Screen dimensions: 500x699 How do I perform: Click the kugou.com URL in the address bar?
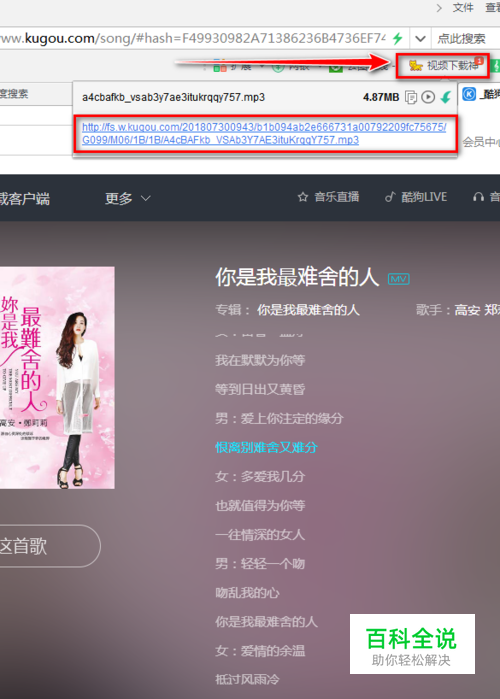(x=193, y=38)
